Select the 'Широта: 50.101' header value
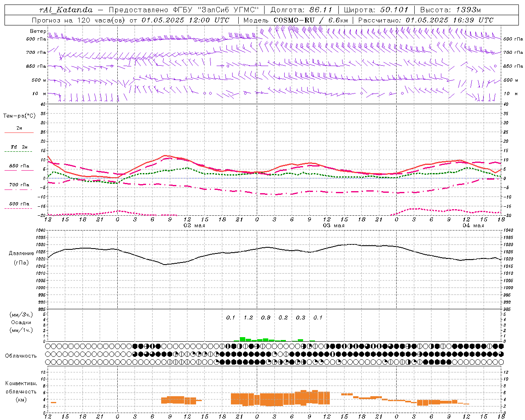Image resolution: width=525 pixels, height=420 pixels. pos(376,10)
